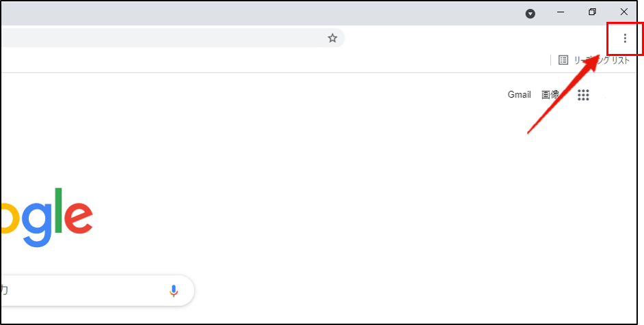The height and width of the screenshot is (325, 644).
Task: Start voice search with the microphone
Action: click(174, 291)
